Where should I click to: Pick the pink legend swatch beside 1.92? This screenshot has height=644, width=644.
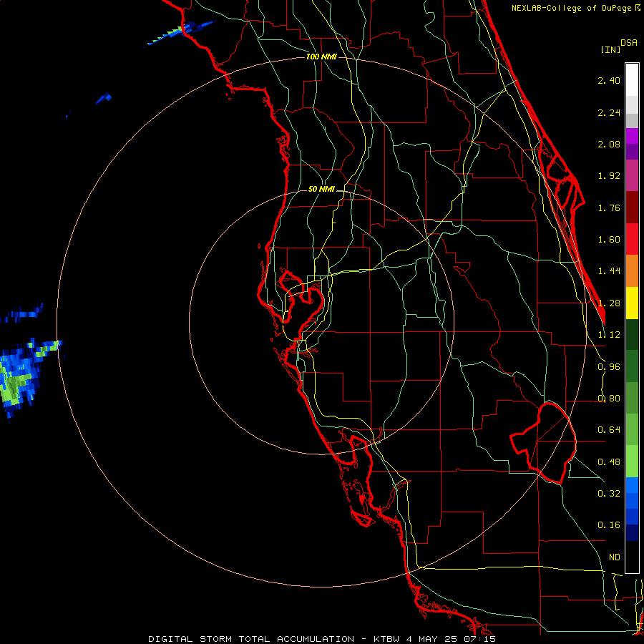pyautogui.click(x=632, y=175)
